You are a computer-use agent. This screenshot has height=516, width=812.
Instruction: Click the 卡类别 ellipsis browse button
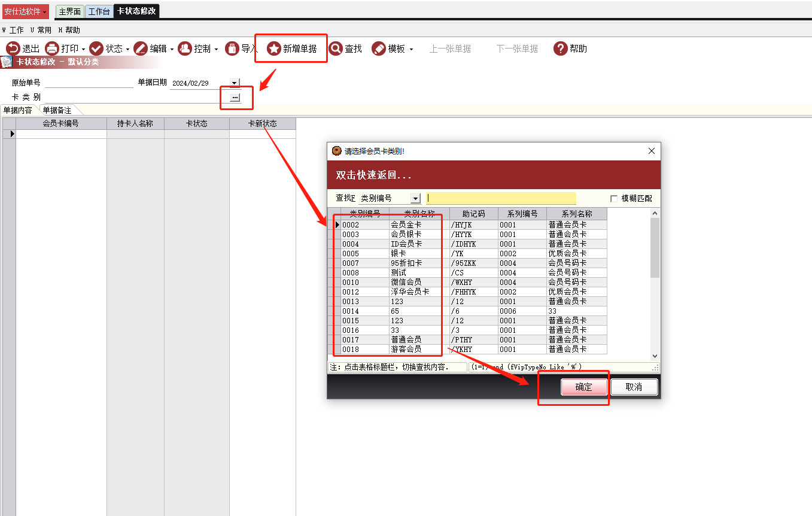pos(235,97)
